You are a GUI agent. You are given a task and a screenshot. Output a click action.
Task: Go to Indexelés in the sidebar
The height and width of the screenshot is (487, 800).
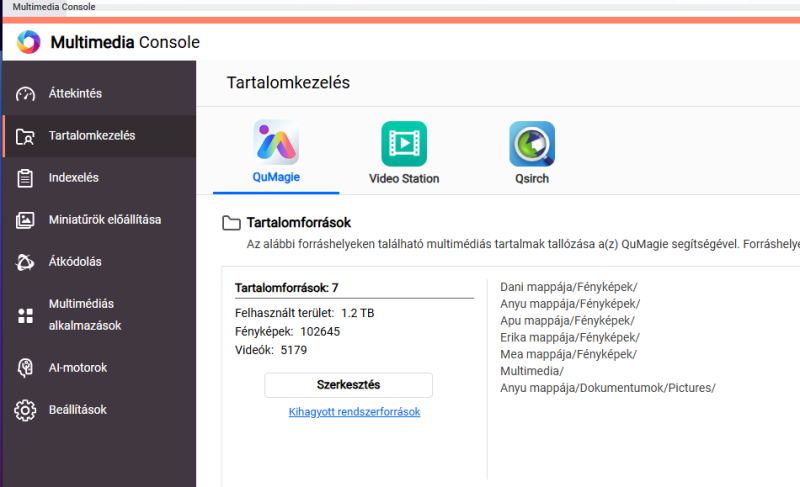[99, 177]
